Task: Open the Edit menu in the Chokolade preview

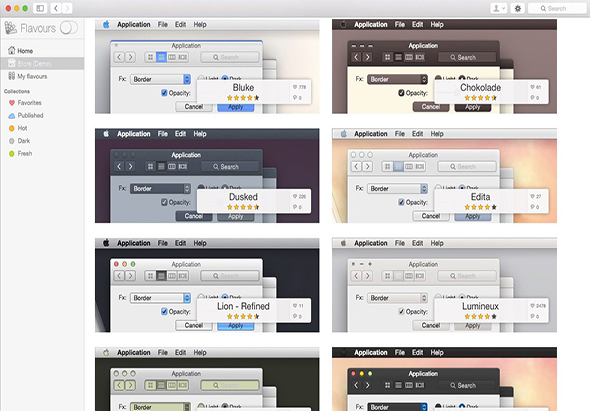Action: pos(417,24)
